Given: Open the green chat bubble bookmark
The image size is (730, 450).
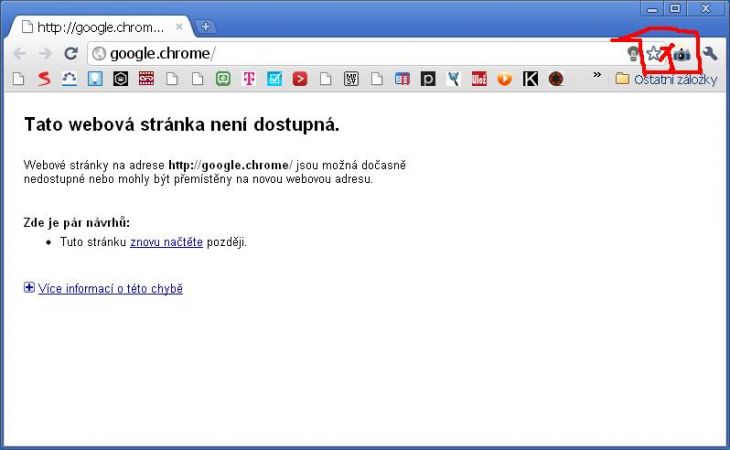Looking at the screenshot, I should [x=223, y=79].
